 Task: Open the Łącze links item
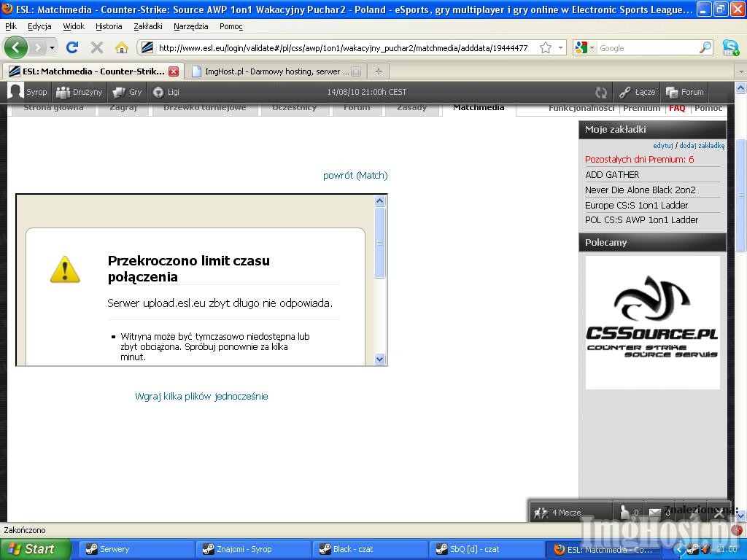pos(637,92)
